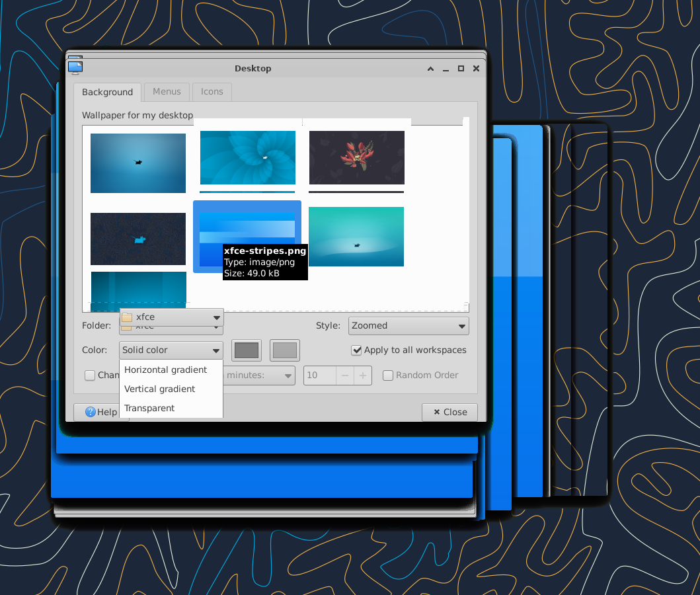Choose the red flower wallpaper thumbnail
700x595 pixels.
[x=356, y=157]
